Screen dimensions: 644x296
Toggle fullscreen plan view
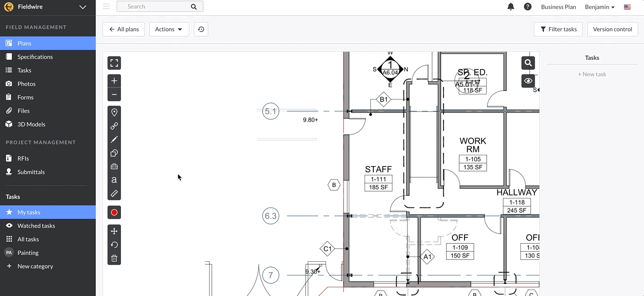pyautogui.click(x=114, y=63)
